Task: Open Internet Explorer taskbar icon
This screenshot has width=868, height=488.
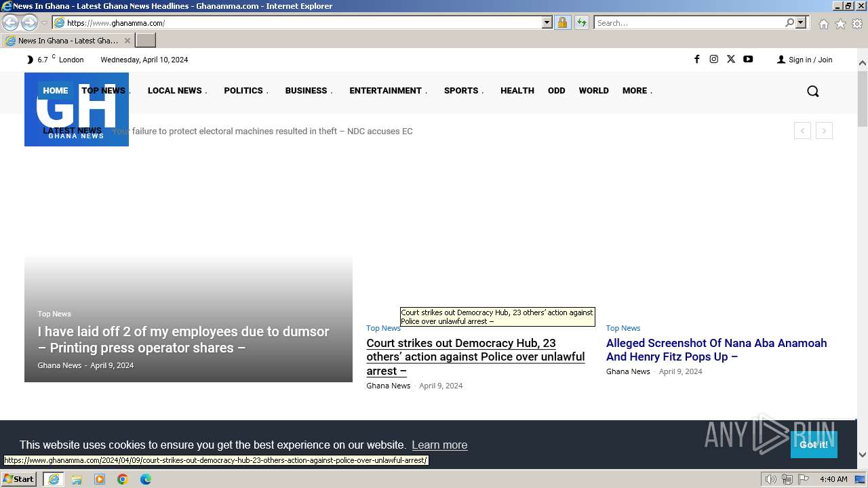Action: (x=54, y=479)
